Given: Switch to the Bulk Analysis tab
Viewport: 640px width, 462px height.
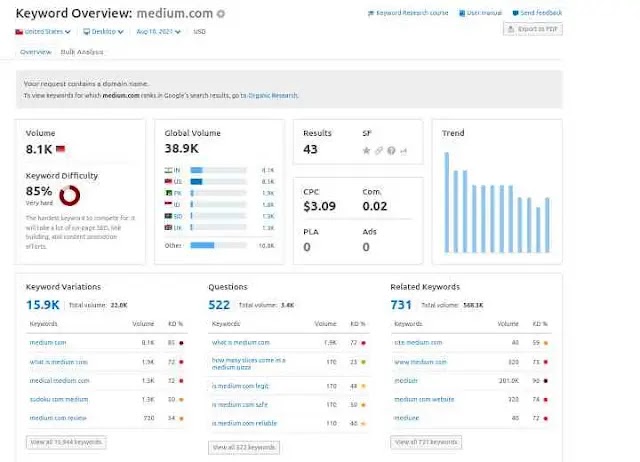Looking at the screenshot, I should 82,52.
